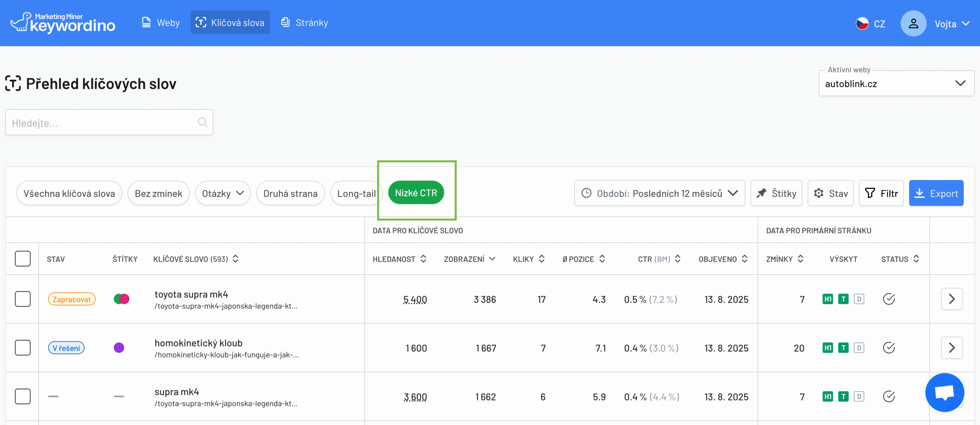Click the user avatar icon
The width and height of the screenshot is (980, 425).
[913, 24]
